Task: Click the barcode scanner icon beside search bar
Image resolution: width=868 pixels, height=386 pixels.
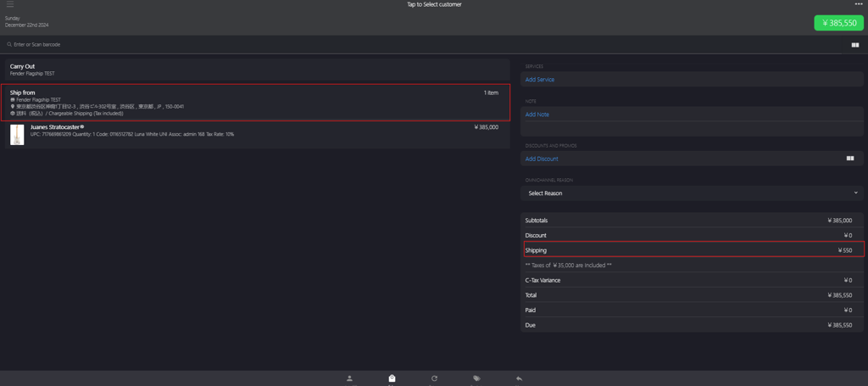Action: click(x=854, y=45)
